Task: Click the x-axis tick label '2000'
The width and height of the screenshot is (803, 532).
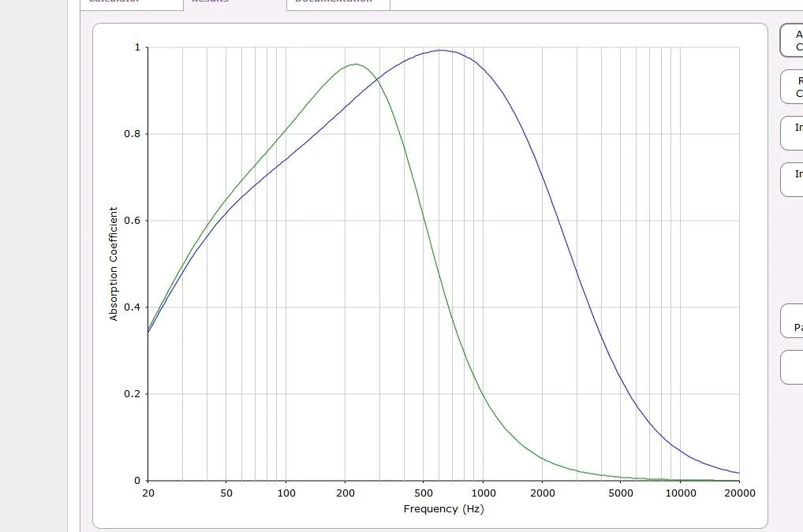Action: [543, 493]
